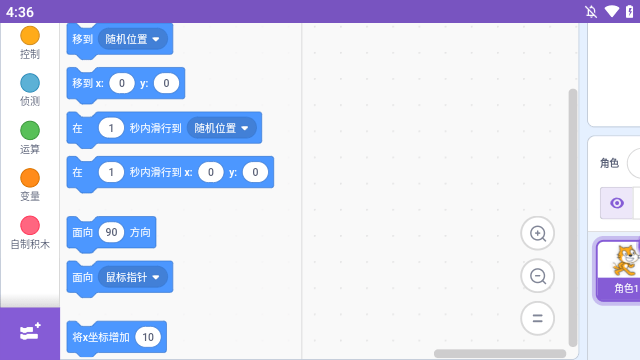This screenshot has width=640, height=360.
Task: Tap the muted notifications bell in status bar
Action: pos(591,11)
